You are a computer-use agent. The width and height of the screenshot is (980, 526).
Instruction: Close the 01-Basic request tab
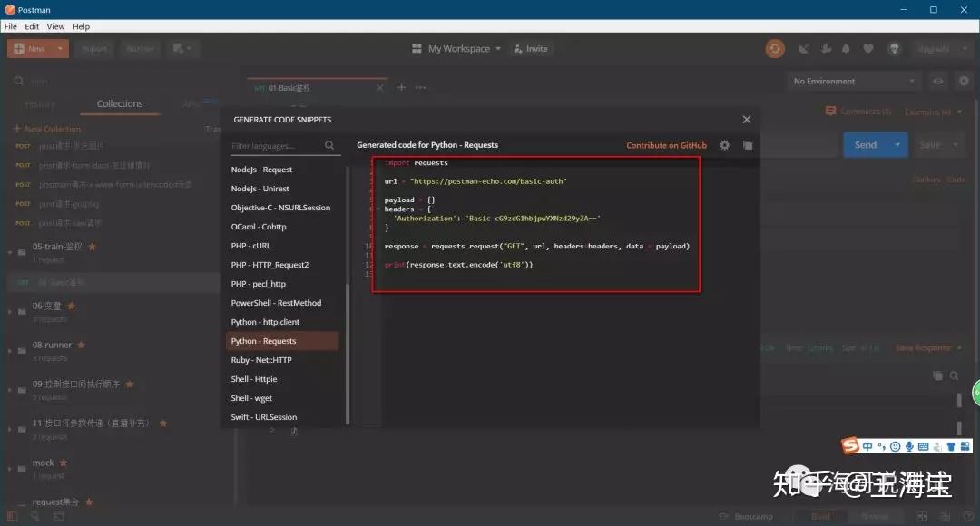click(x=380, y=88)
